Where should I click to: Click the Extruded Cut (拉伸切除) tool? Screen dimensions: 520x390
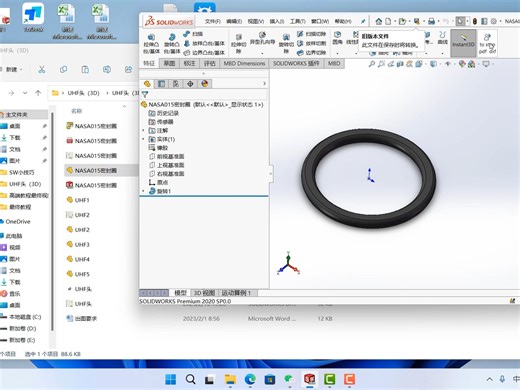[238, 43]
